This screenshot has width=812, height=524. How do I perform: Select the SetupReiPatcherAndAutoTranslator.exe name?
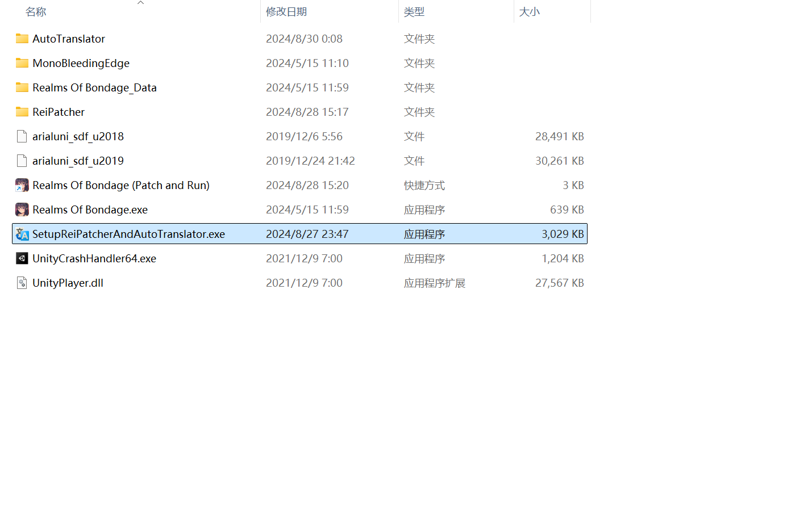tap(129, 234)
